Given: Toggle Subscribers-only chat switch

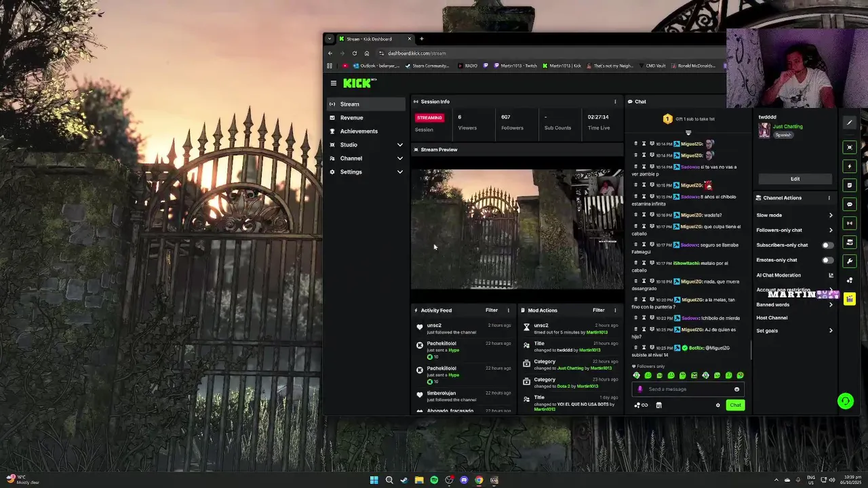Looking at the screenshot, I should pos(827,245).
